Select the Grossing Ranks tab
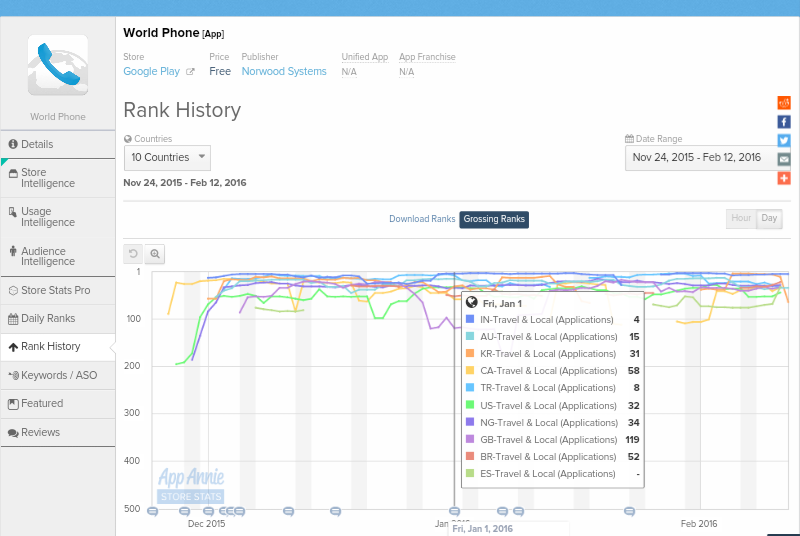The height and width of the screenshot is (536, 800). (x=494, y=219)
